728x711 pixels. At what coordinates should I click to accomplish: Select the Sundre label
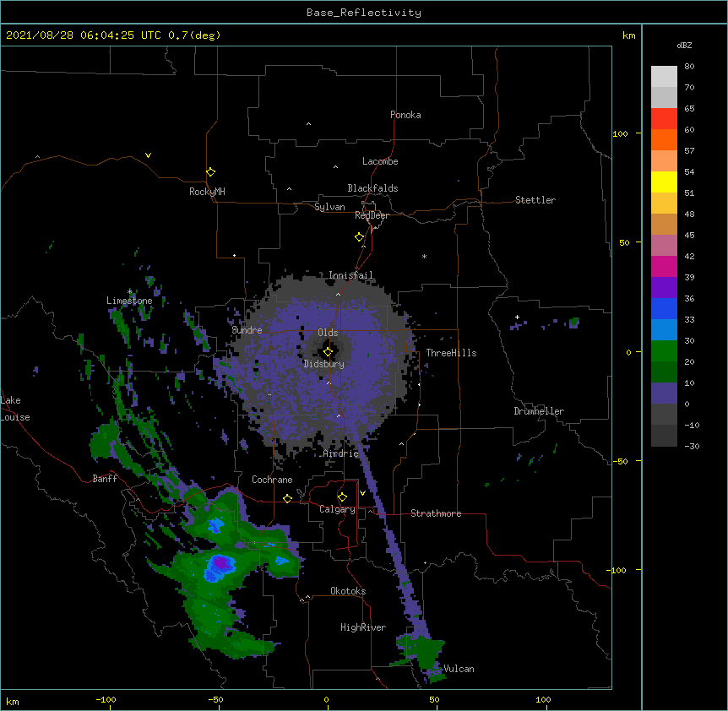click(x=247, y=330)
